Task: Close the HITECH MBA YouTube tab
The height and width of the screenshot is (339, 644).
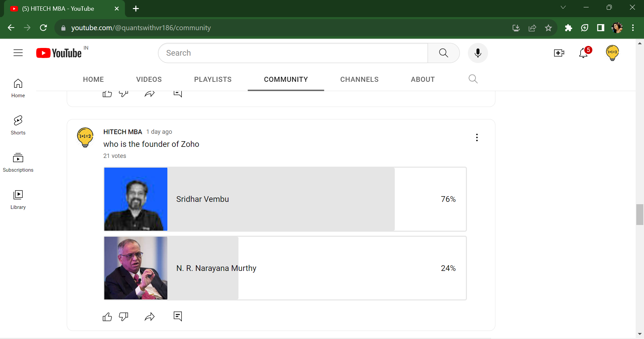Action: (x=117, y=9)
